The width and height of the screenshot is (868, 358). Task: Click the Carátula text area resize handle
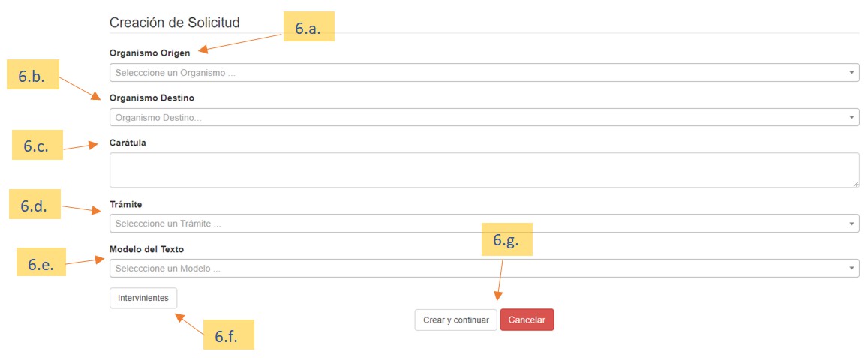[856, 184]
